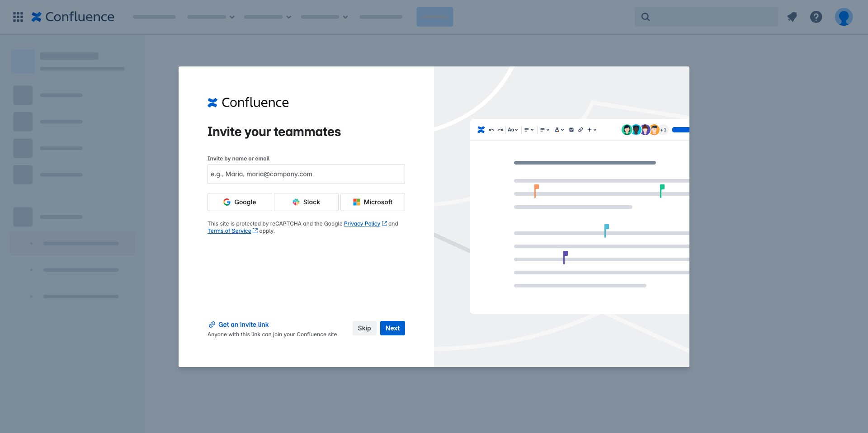Focus the search box in the top bar
This screenshot has height=433, width=868.
(x=706, y=17)
